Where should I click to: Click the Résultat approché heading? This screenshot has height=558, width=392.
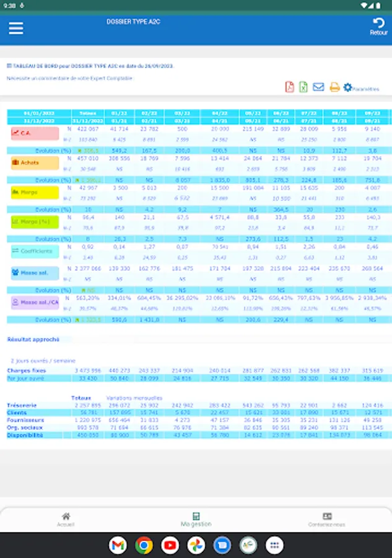[33, 340]
